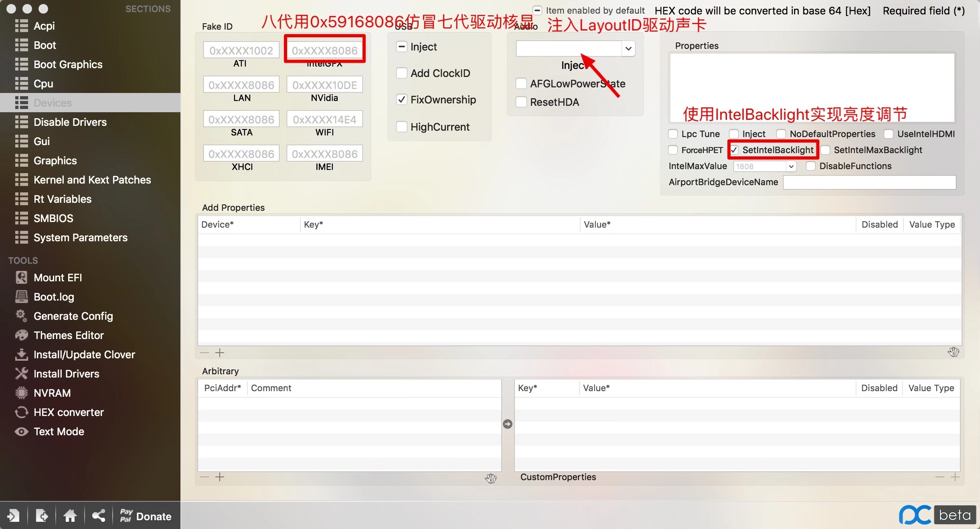980x529 pixels.
Task: Enable HighCurrent checkbox
Action: pyautogui.click(x=402, y=127)
